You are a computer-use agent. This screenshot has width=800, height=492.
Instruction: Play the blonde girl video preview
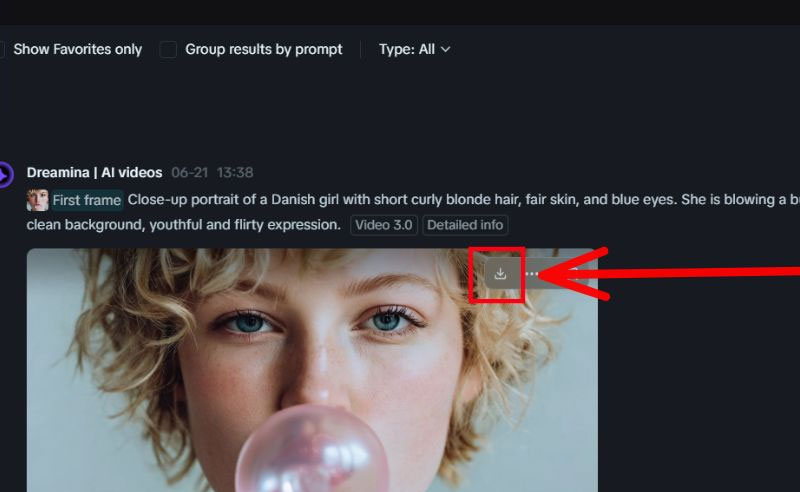tap(312, 370)
